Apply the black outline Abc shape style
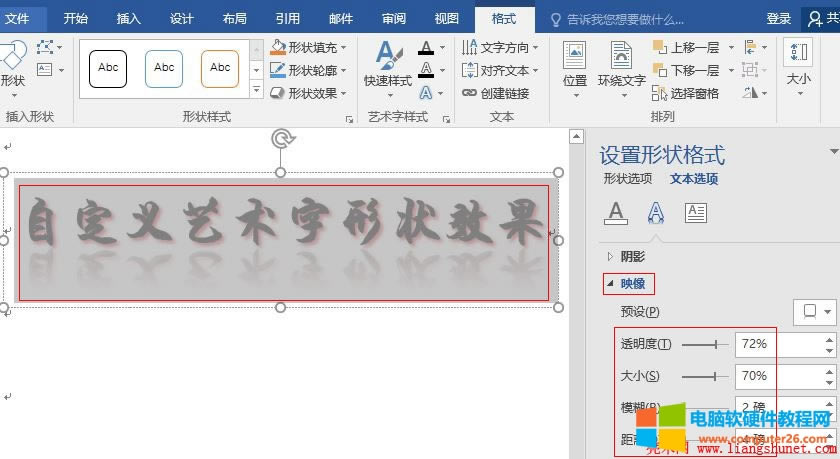 (108, 69)
